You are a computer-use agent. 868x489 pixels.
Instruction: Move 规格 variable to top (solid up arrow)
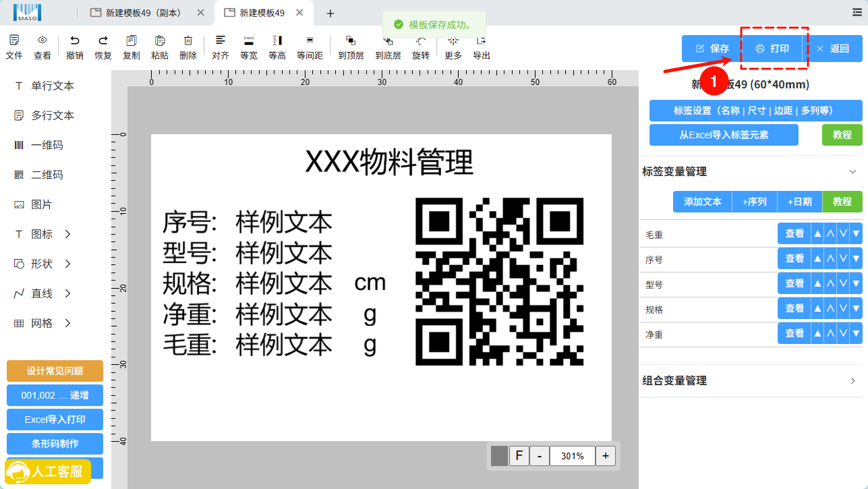click(817, 309)
